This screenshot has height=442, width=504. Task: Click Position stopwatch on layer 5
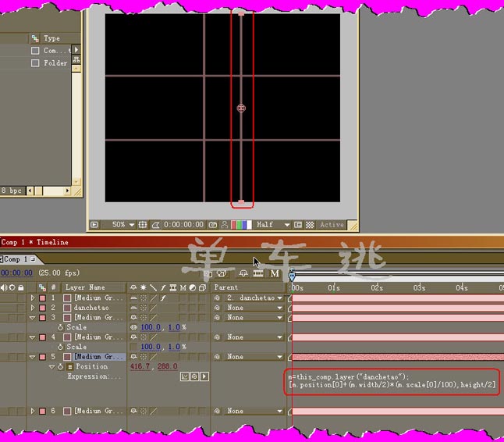click(60, 367)
